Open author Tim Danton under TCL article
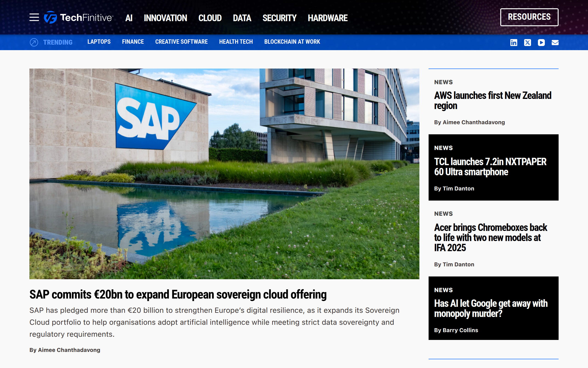 458,189
